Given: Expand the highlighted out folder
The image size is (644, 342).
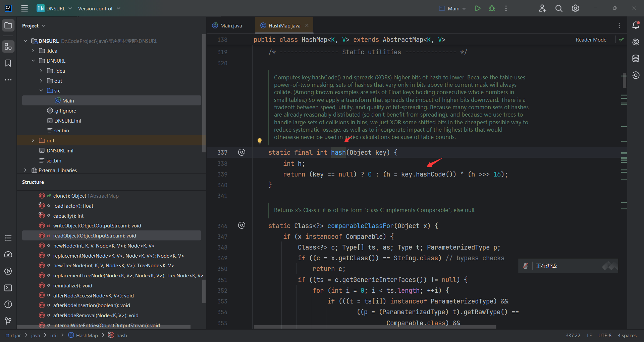Looking at the screenshot, I should pos(33,140).
